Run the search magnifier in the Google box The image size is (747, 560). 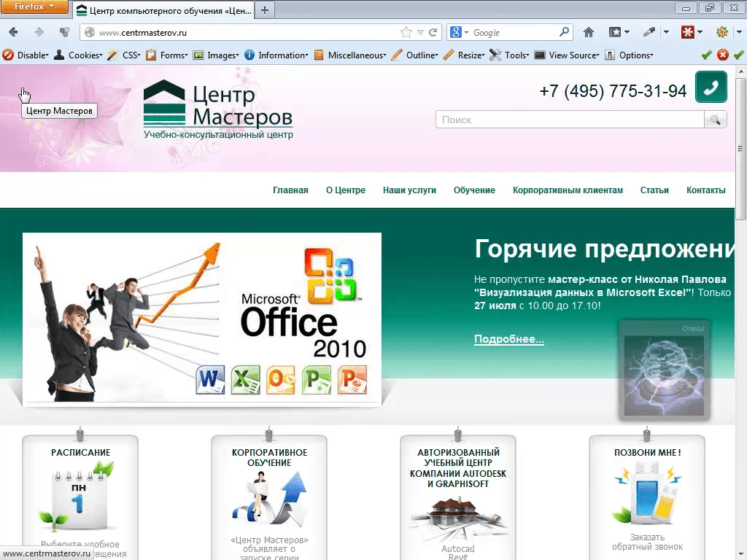(564, 32)
